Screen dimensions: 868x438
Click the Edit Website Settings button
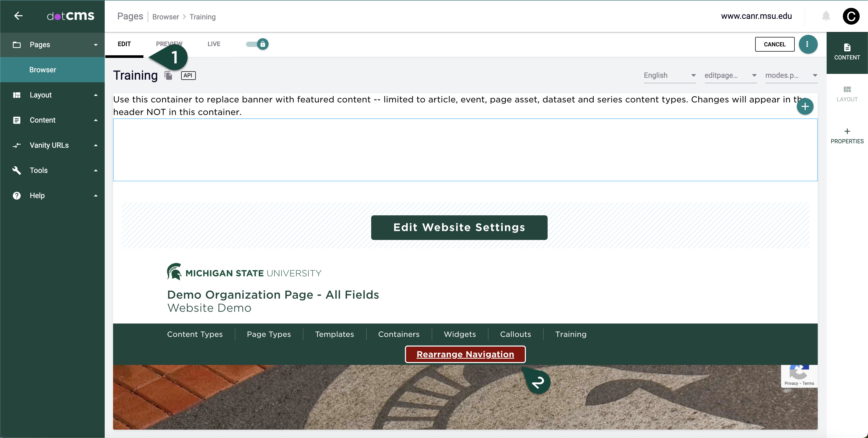(459, 227)
